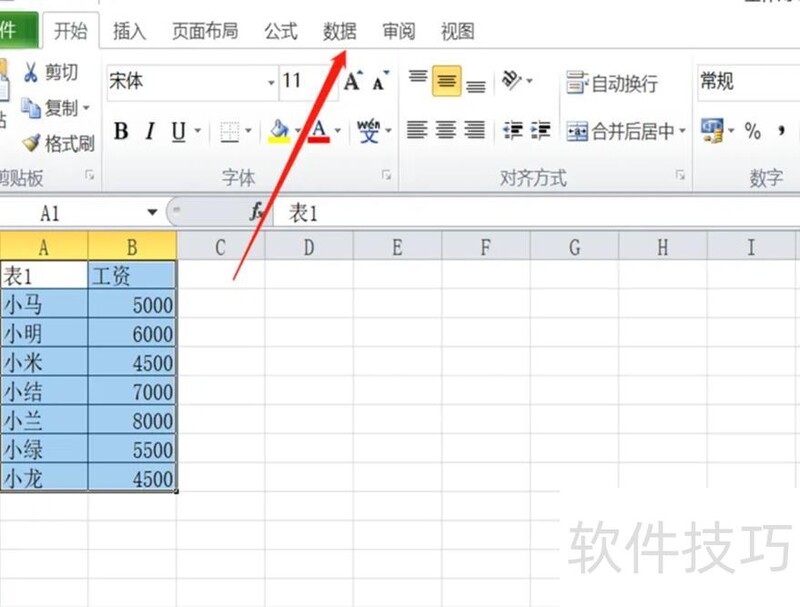
Task: Decrease font size with small A icon
Action: point(380,81)
